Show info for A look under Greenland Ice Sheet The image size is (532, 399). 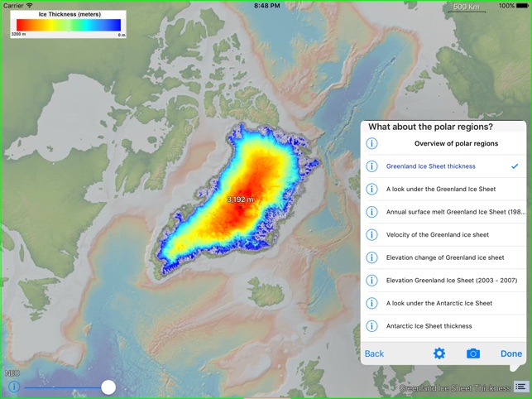pos(371,189)
